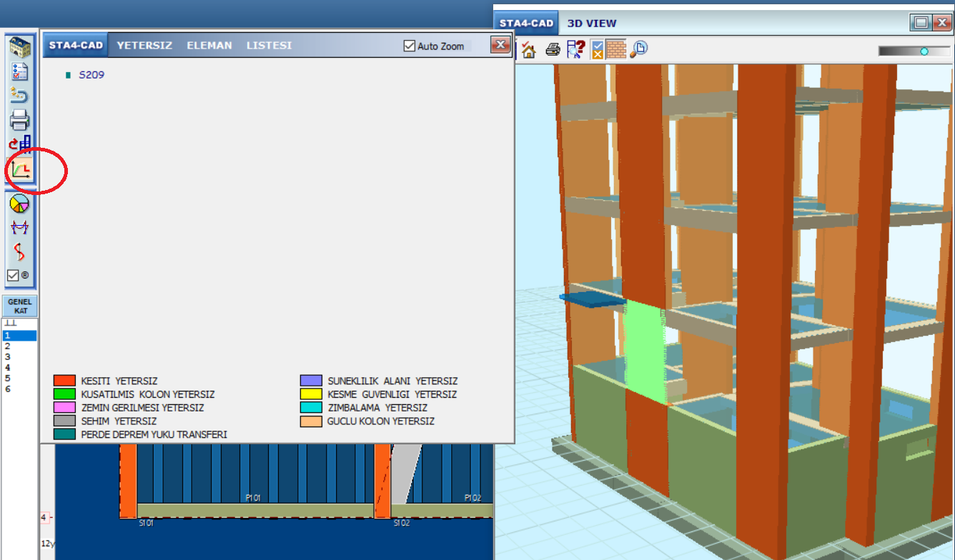This screenshot has width=955, height=560.
Task: Open the checklist report icon
Action: click(x=19, y=71)
